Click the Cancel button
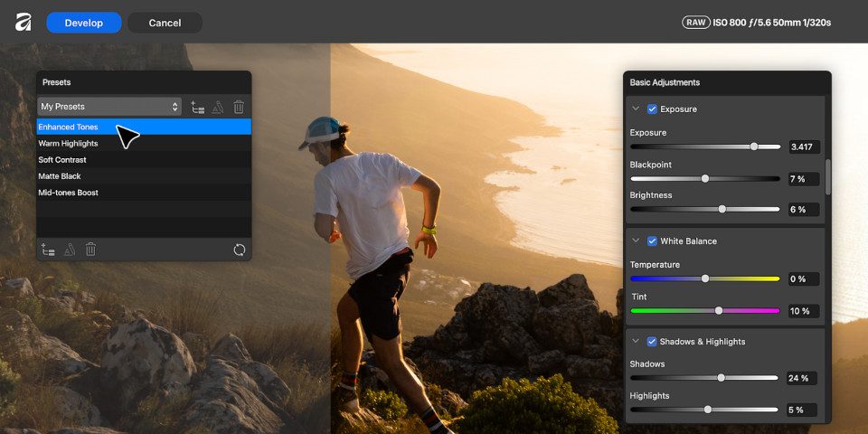This screenshot has width=868, height=434. (165, 23)
